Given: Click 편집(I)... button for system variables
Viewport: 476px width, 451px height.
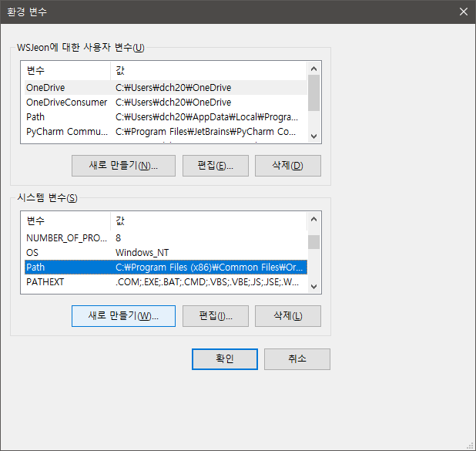Looking at the screenshot, I should coord(216,316).
